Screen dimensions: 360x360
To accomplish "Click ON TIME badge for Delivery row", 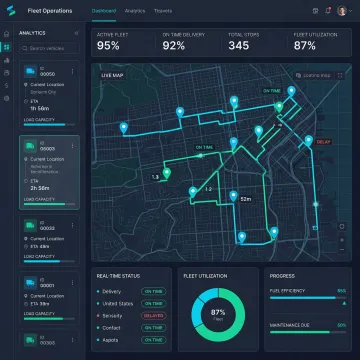I will [154, 291].
